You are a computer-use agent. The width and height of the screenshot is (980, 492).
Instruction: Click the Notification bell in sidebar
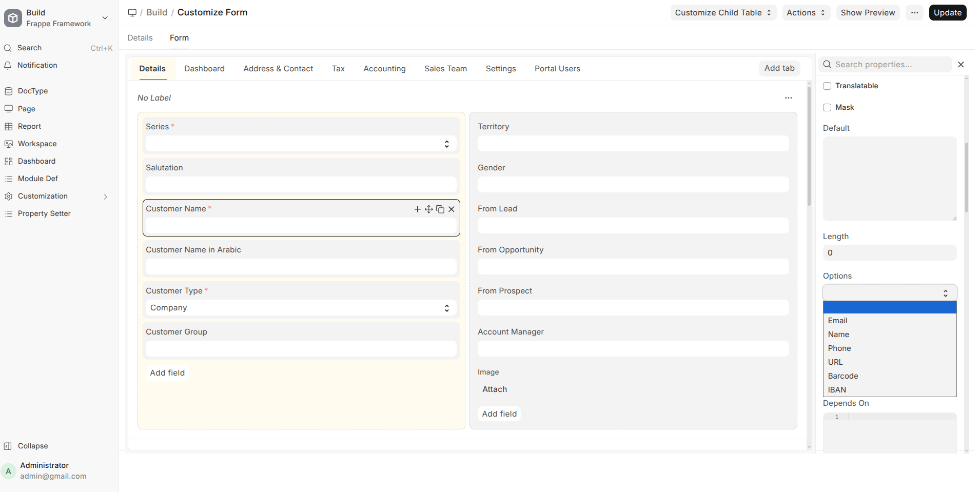coord(8,66)
